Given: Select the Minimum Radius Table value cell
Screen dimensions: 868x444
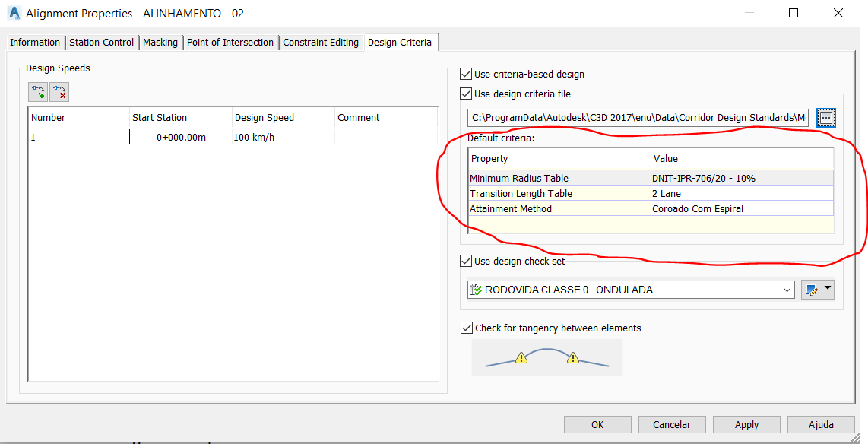Looking at the screenshot, I should pyautogui.click(x=741, y=179).
